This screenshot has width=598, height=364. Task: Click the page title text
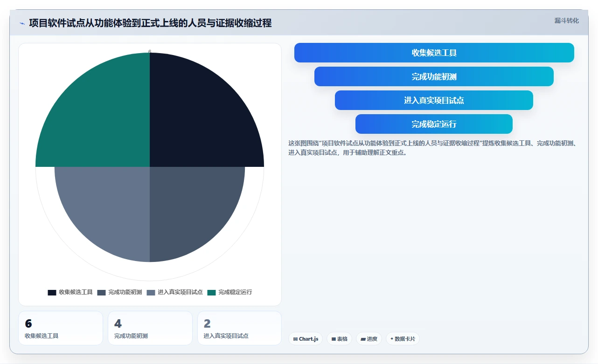click(150, 23)
